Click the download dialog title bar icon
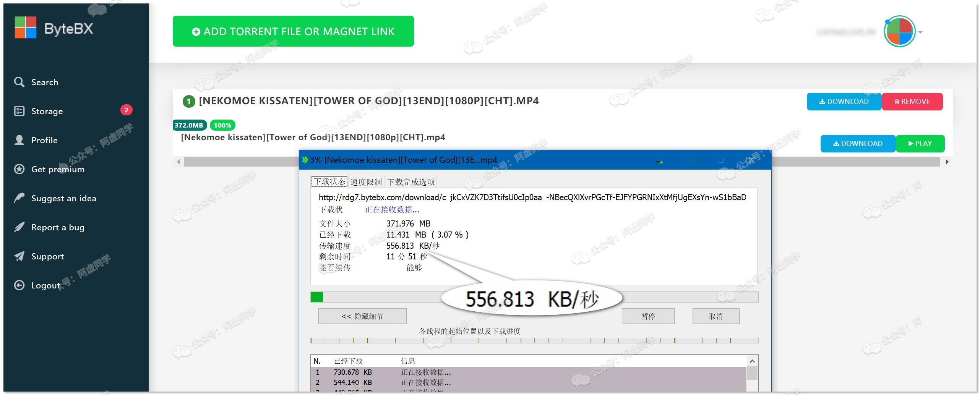The width and height of the screenshot is (980, 395). coord(305,160)
